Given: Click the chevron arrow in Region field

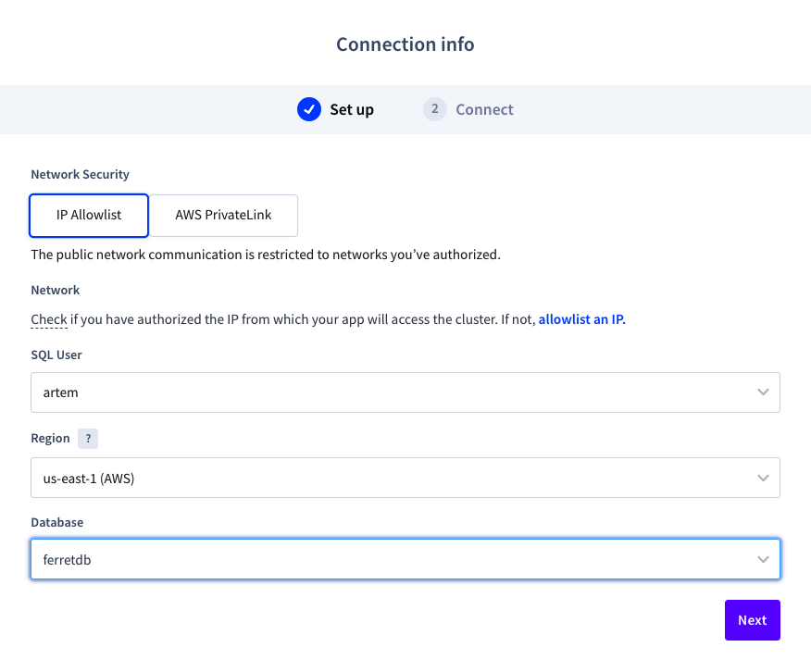Looking at the screenshot, I should point(763,478).
